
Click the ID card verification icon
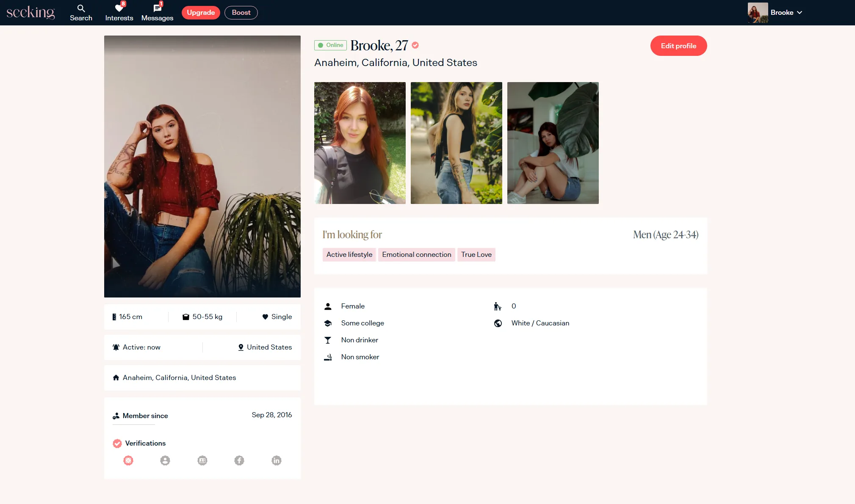tap(202, 460)
